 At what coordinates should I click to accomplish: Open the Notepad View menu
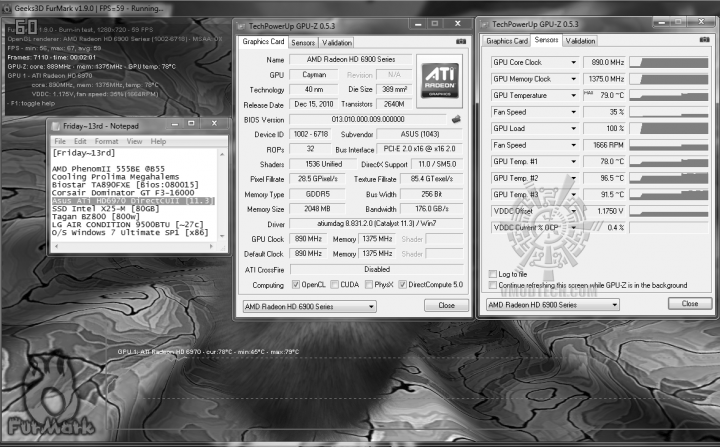134,141
